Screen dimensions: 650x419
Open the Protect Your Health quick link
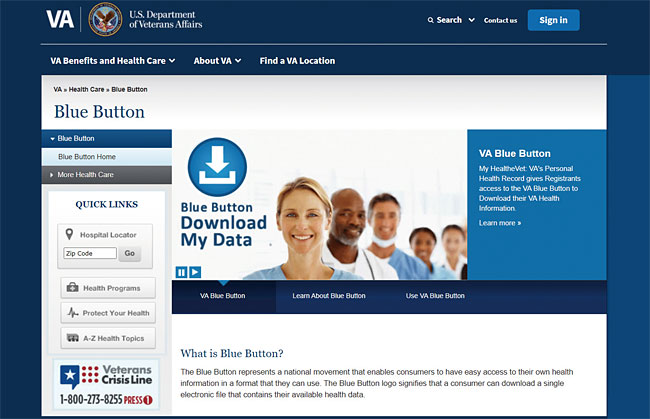[108, 313]
